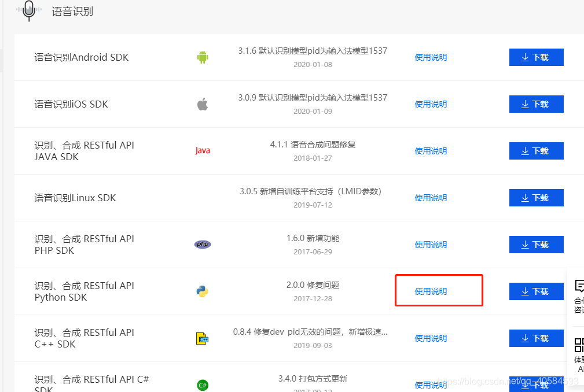Download the RESTful API PHP SDK

coord(537,245)
